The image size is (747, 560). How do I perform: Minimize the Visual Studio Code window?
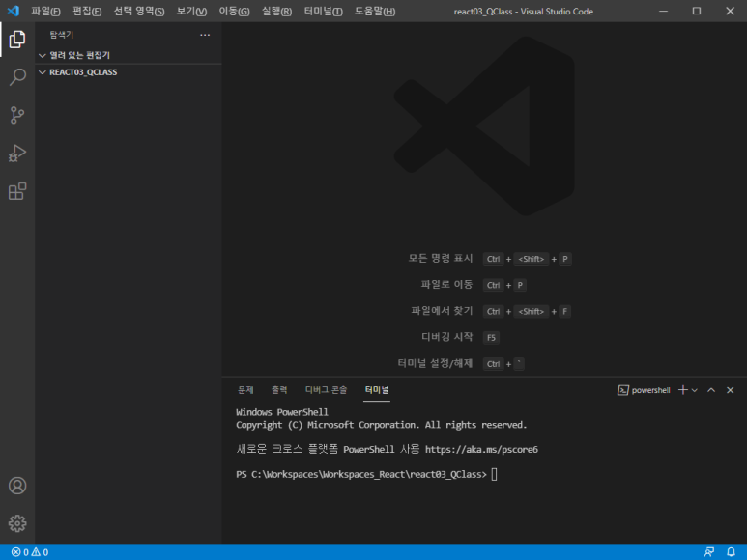click(663, 11)
